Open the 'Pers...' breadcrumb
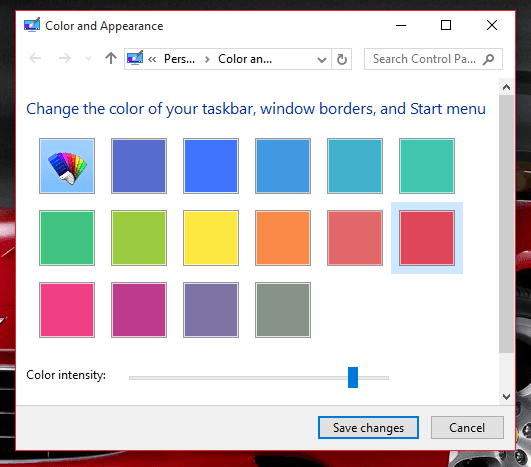 pos(179,59)
